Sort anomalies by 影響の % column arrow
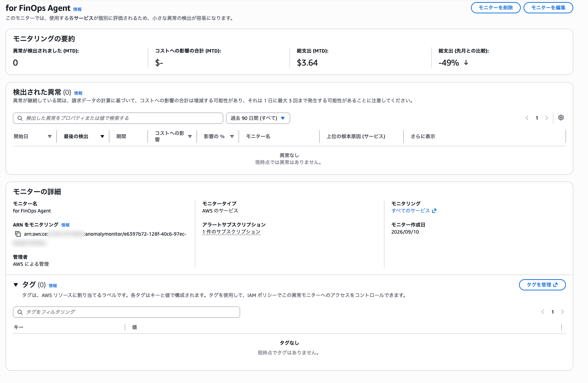 (232, 136)
